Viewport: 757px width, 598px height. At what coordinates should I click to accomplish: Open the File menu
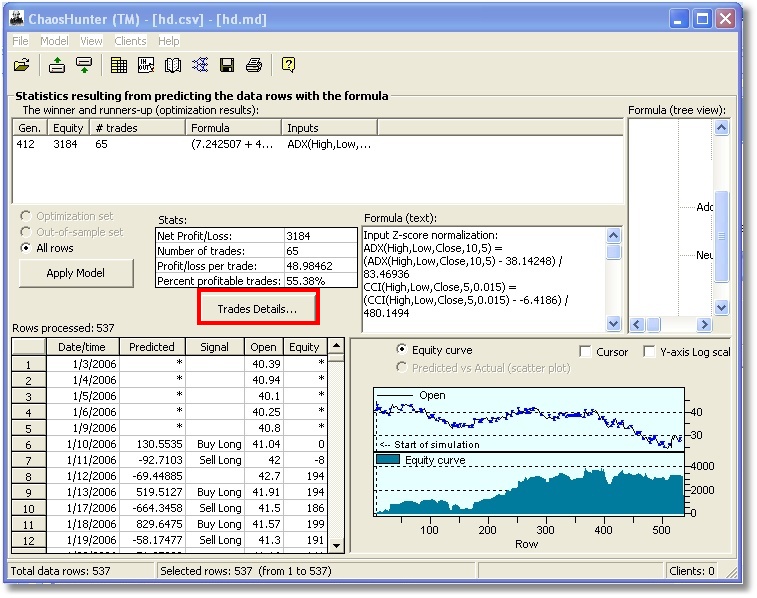pos(20,41)
